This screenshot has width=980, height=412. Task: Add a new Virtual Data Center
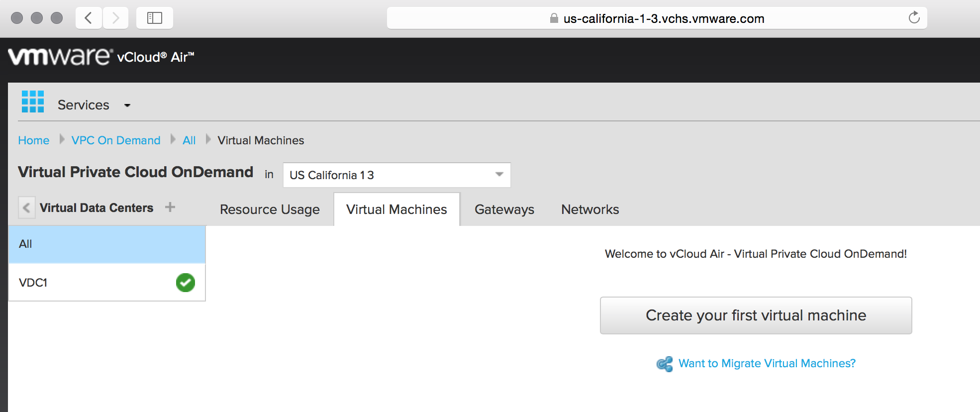170,207
